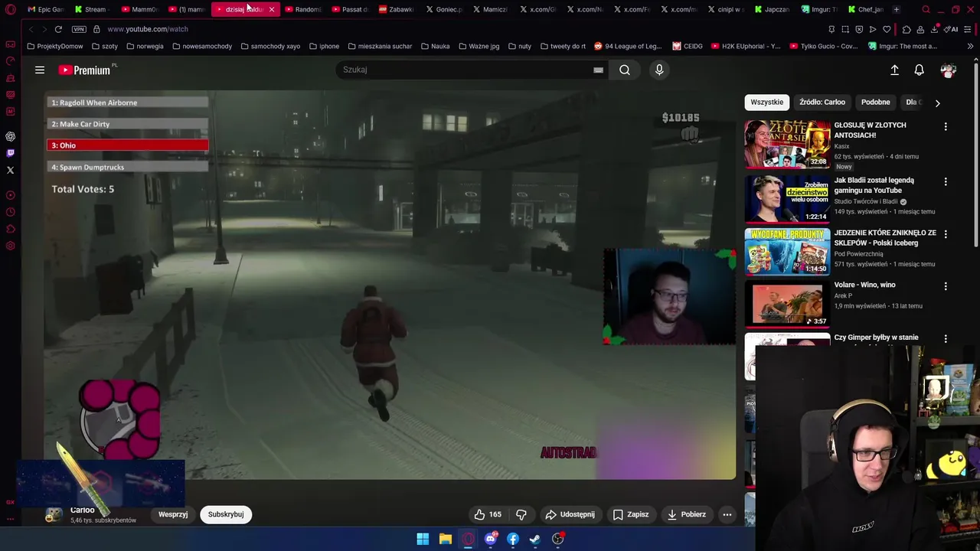Image resolution: width=980 pixels, height=551 pixels.
Task: Open the Carloo channel avatar
Action: [x=54, y=514]
